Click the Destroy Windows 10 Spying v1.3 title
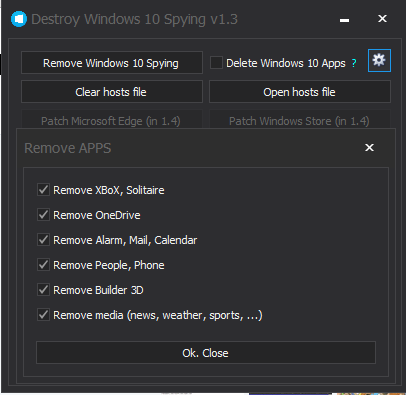The width and height of the screenshot is (406, 395). click(x=134, y=19)
